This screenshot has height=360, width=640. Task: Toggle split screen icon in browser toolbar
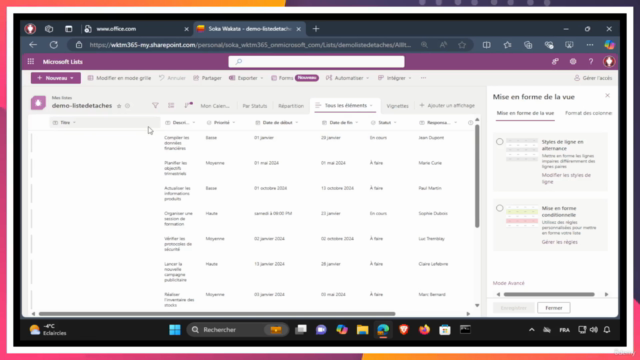point(487,45)
